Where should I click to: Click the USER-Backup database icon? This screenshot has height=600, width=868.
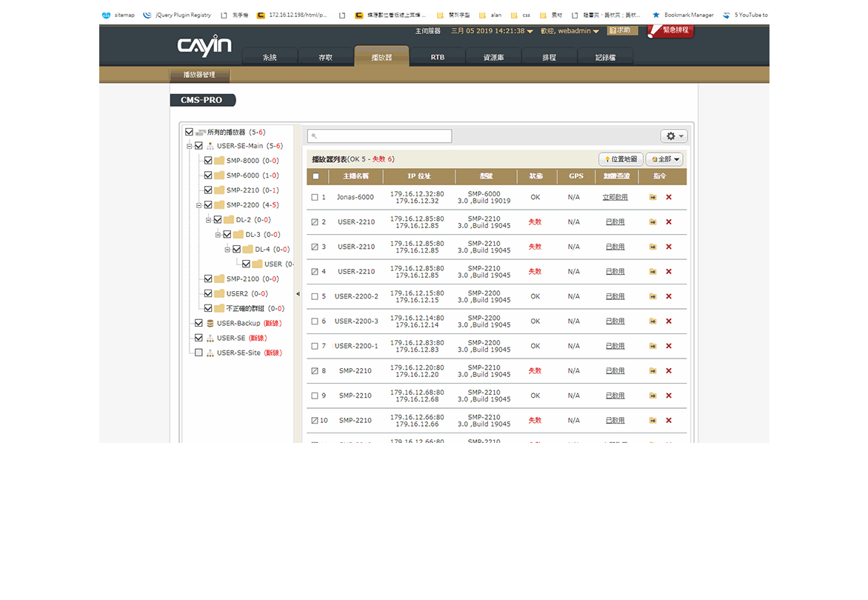point(210,324)
